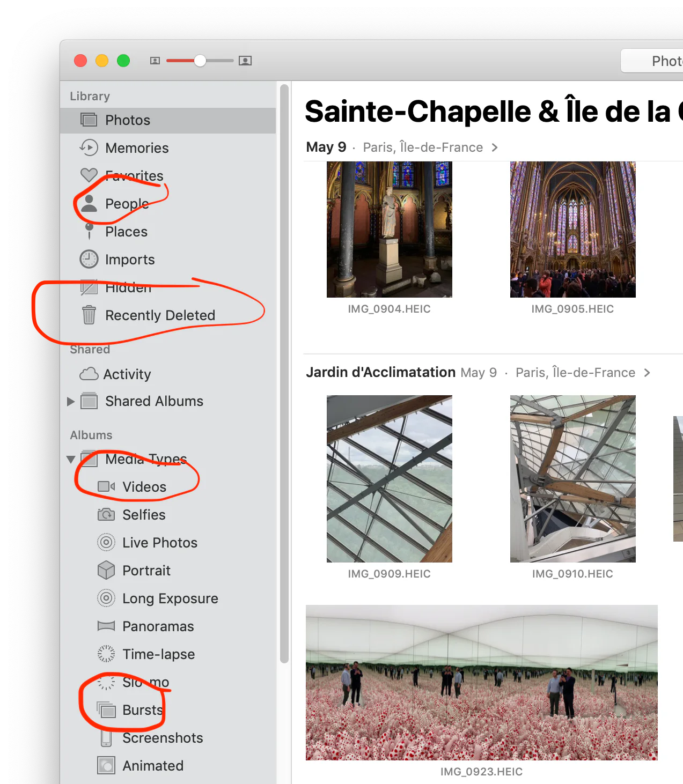
Task: Click the small thumbnail zoom-out icon
Action: click(x=155, y=61)
